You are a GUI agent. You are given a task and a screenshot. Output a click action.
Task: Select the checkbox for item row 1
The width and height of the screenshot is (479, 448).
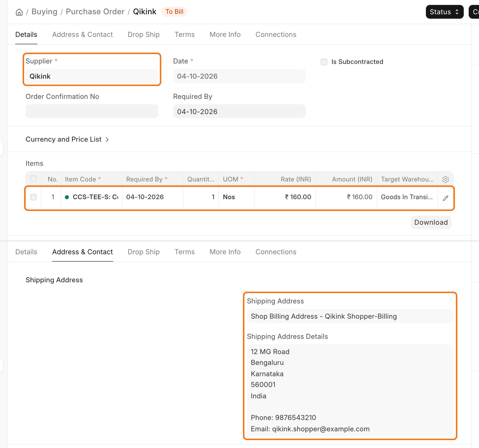[33, 197]
